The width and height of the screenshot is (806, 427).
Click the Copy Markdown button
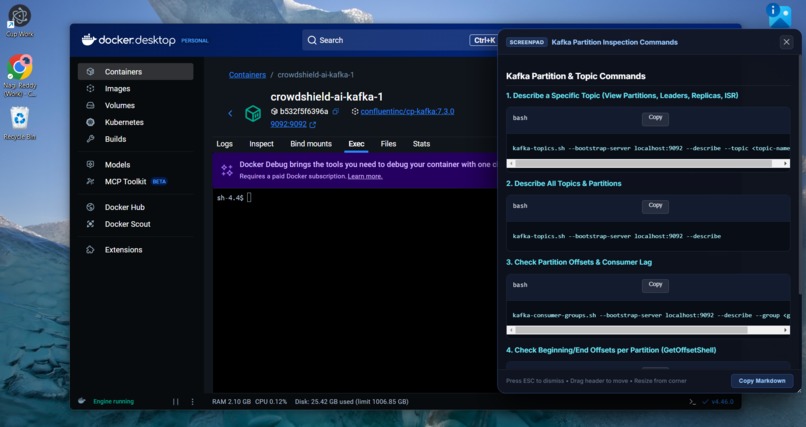coord(762,381)
